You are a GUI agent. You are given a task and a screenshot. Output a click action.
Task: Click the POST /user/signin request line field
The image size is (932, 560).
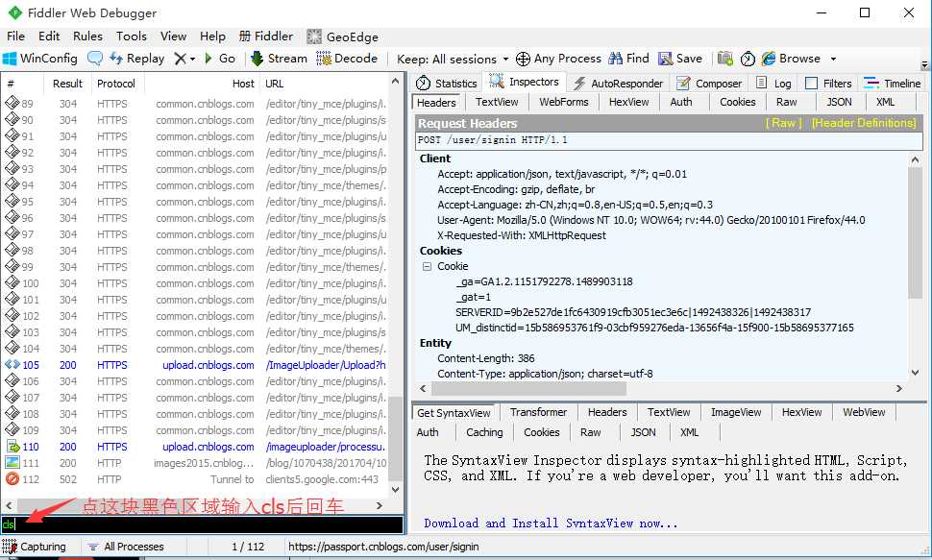tap(669, 140)
